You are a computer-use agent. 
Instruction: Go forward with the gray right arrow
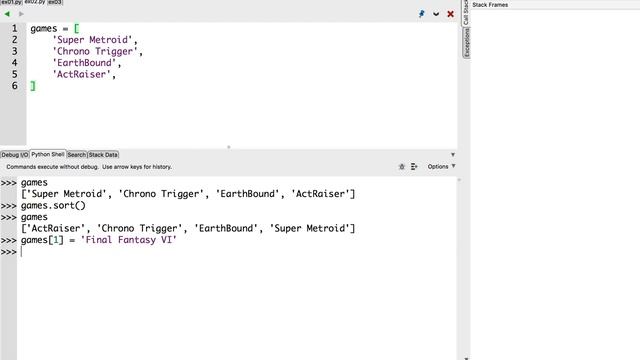21,14
